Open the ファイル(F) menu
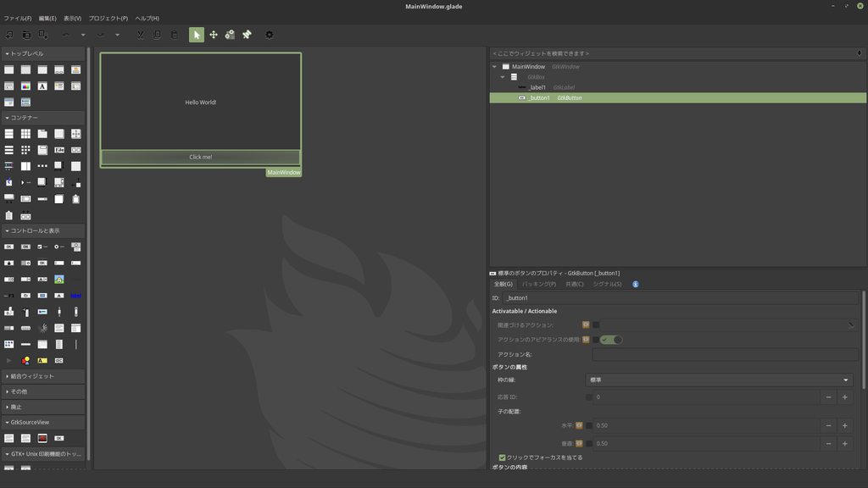The height and width of the screenshot is (488, 868). click(x=18, y=19)
